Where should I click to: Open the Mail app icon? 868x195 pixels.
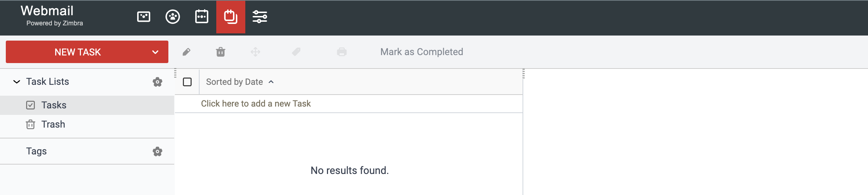(144, 17)
